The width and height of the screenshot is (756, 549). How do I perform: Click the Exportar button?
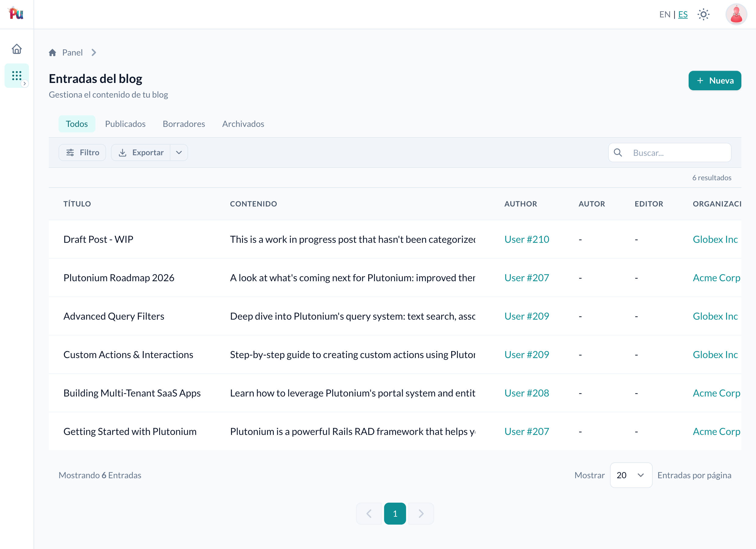click(141, 152)
